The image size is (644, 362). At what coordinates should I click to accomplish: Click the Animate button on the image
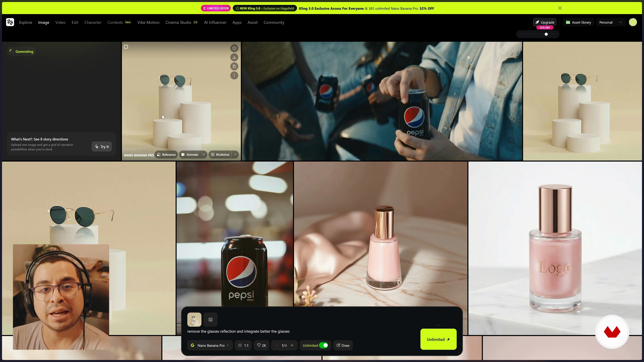click(190, 155)
